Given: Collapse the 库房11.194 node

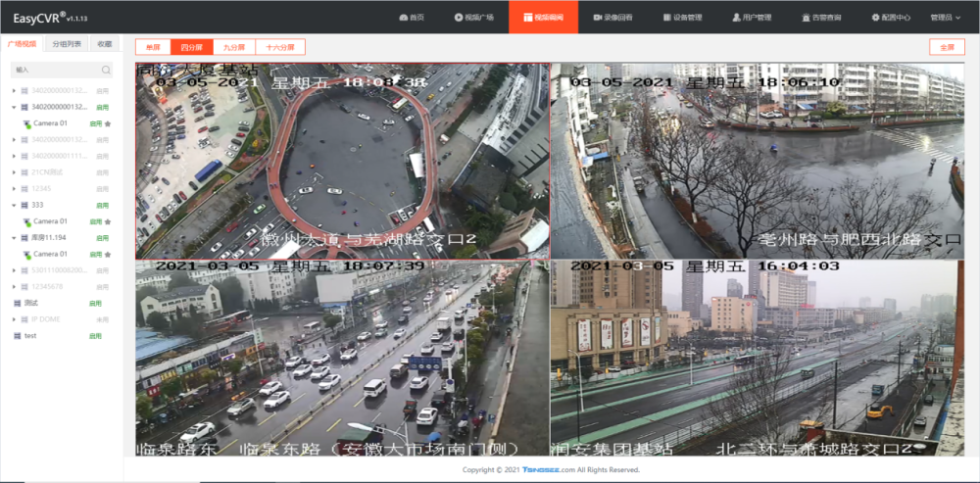Looking at the screenshot, I should (x=15, y=237).
